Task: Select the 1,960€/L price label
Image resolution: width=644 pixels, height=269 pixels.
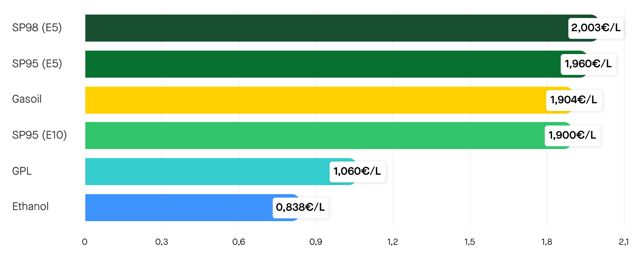Action: click(588, 64)
